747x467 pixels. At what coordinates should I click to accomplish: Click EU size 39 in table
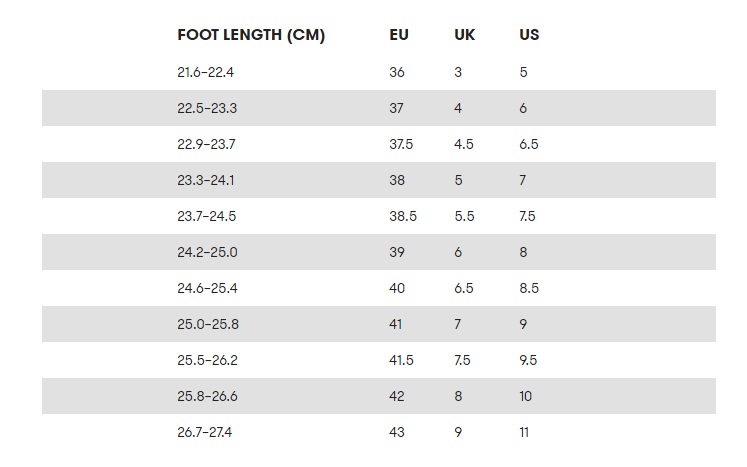click(x=397, y=253)
